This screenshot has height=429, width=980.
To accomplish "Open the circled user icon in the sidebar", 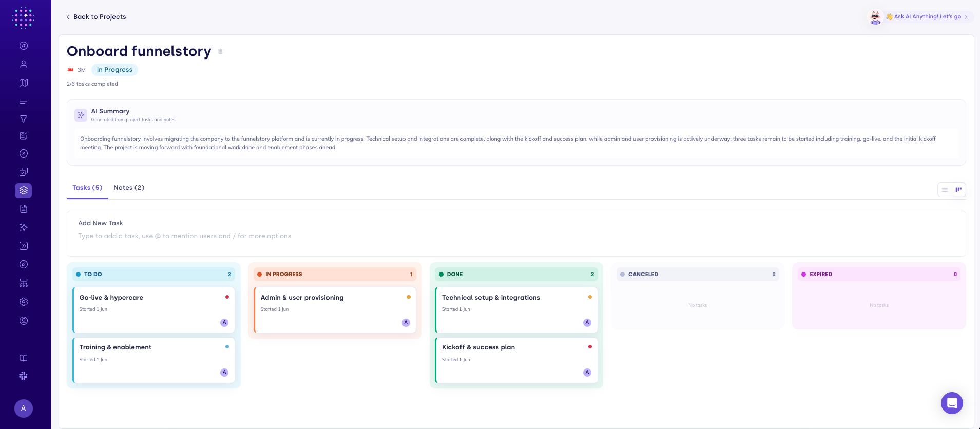I will pos(24,321).
